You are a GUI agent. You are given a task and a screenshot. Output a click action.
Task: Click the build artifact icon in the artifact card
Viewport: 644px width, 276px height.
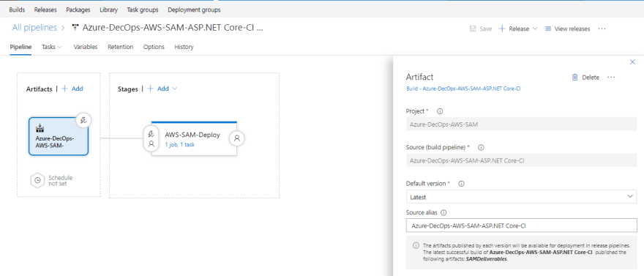pos(40,129)
